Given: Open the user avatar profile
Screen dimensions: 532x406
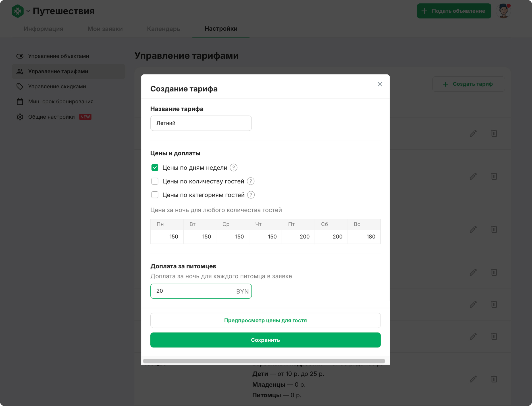Looking at the screenshot, I should 504,11.
